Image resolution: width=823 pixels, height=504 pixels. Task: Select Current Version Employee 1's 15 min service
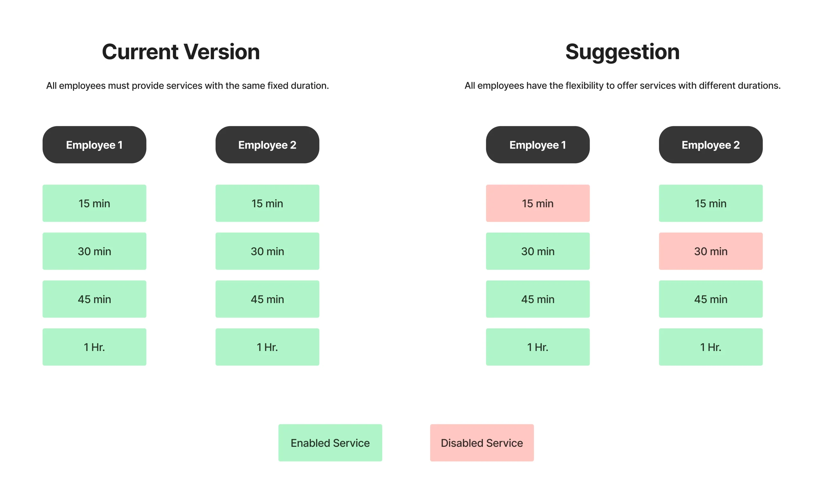pyautogui.click(x=94, y=203)
